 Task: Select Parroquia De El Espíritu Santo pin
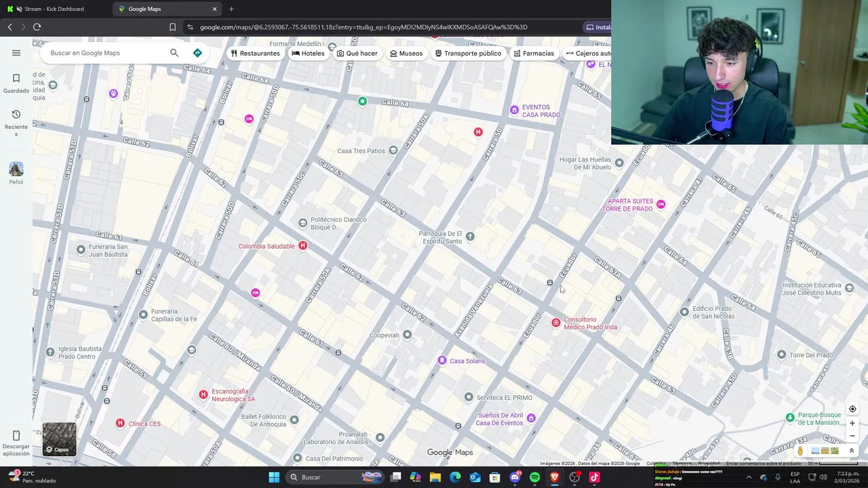click(x=470, y=237)
